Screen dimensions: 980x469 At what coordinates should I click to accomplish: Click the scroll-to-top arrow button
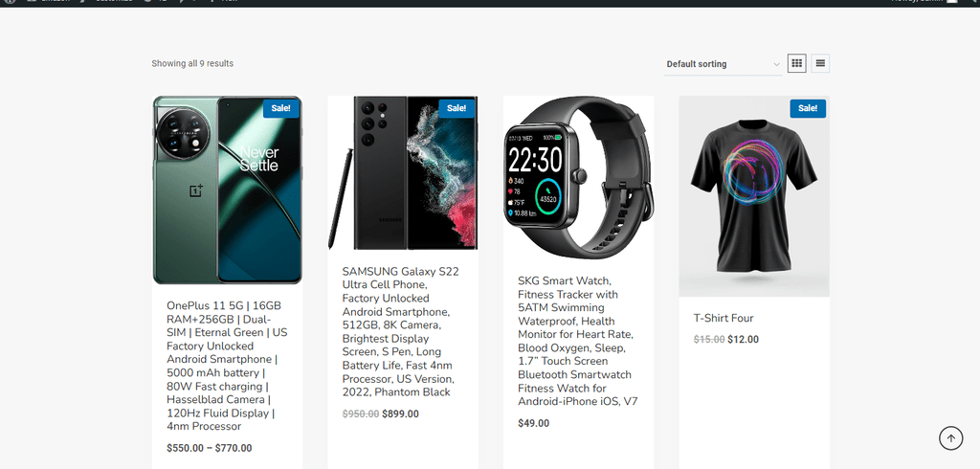tap(950, 438)
